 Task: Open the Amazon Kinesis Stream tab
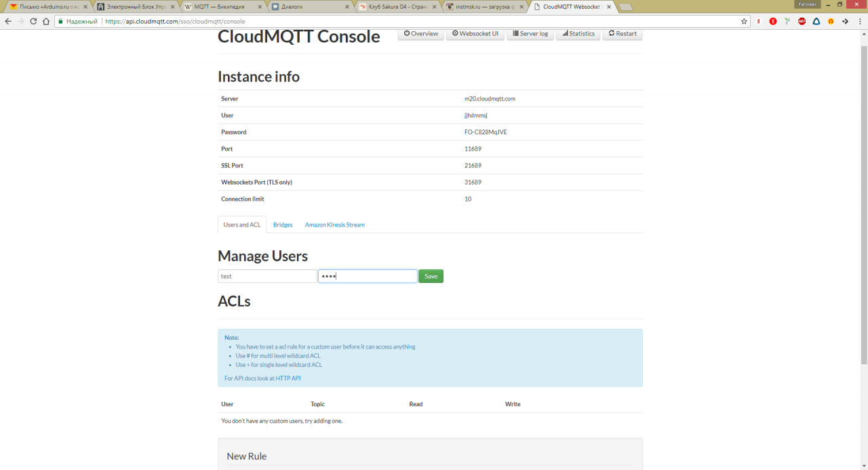[335, 224]
